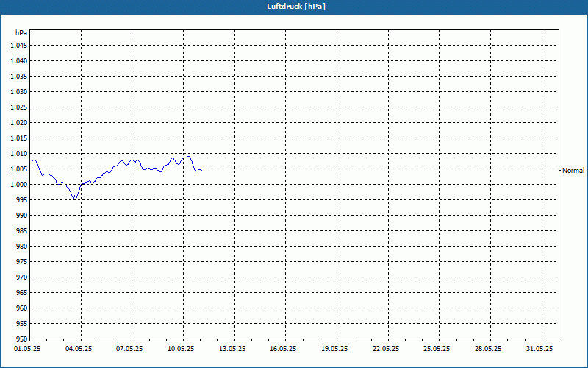Click the Normal pressure marker label

pyautogui.click(x=573, y=171)
